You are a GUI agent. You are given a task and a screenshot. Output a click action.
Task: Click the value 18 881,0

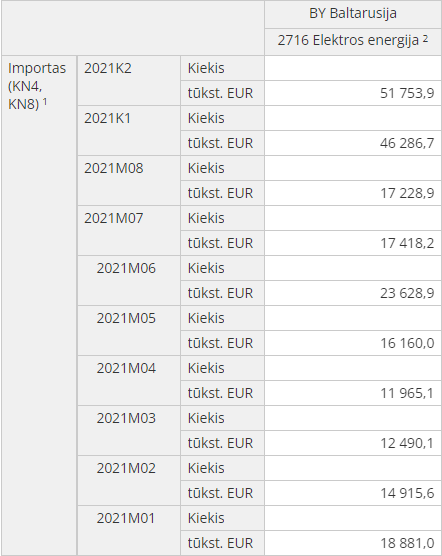(407, 543)
